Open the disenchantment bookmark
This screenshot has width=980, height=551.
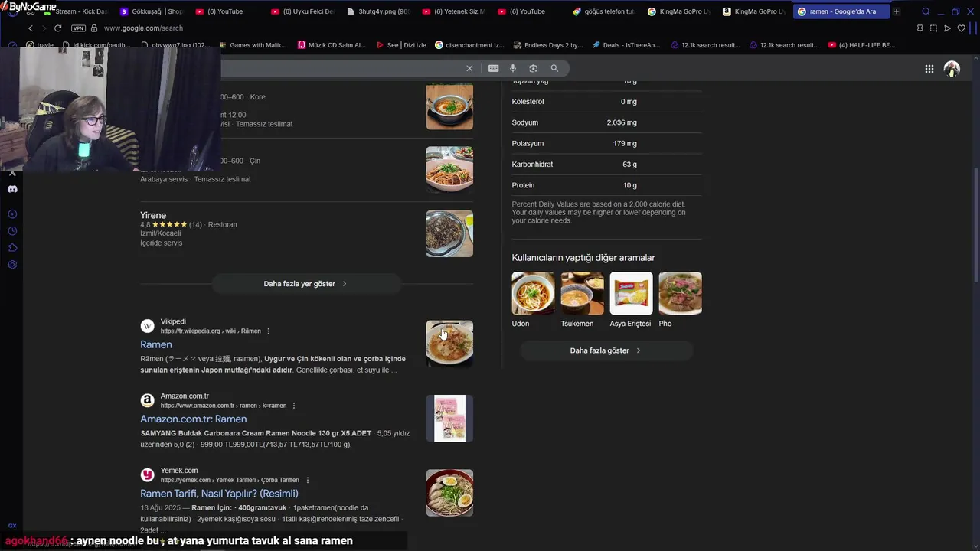coord(469,45)
